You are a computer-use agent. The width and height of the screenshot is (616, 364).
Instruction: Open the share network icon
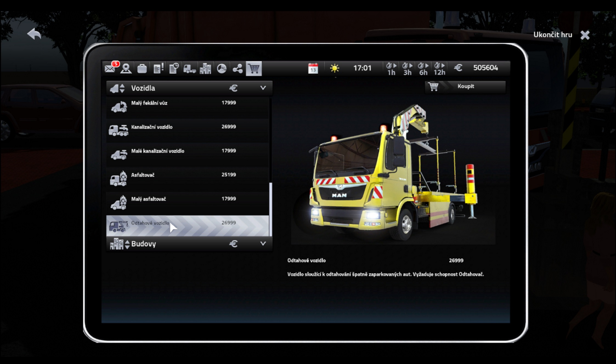click(238, 69)
